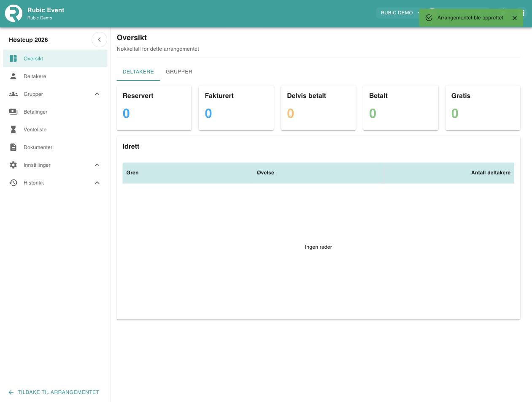532x402 pixels.
Task: Expand the Historikk submenu chevron
Action: (x=97, y=183)
